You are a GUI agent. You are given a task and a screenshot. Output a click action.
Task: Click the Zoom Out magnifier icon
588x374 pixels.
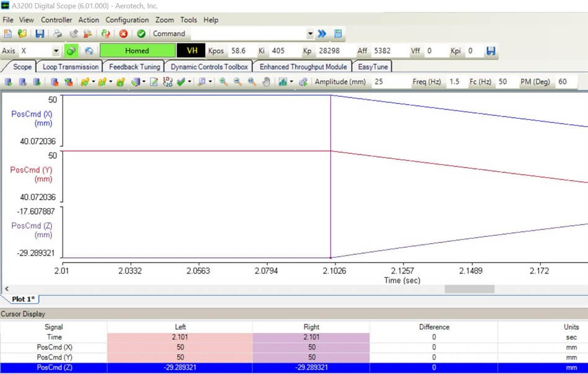(x=237, y=81)
